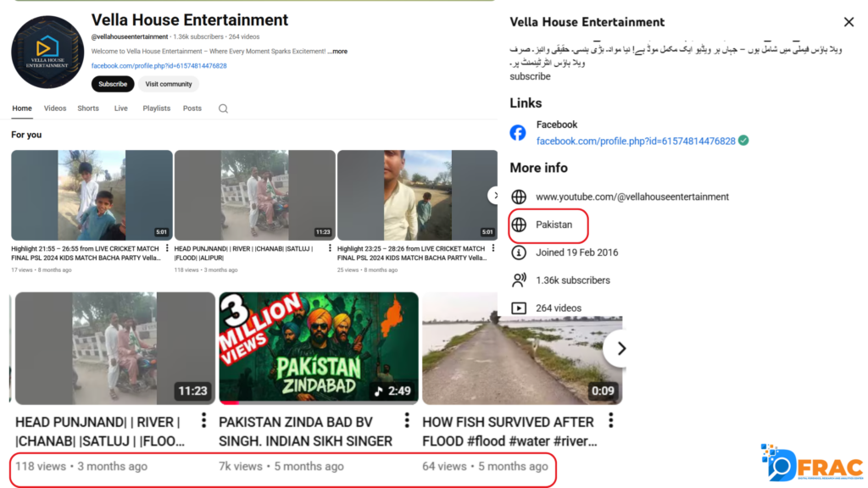Expand channel description with ...more

[337, 52]
